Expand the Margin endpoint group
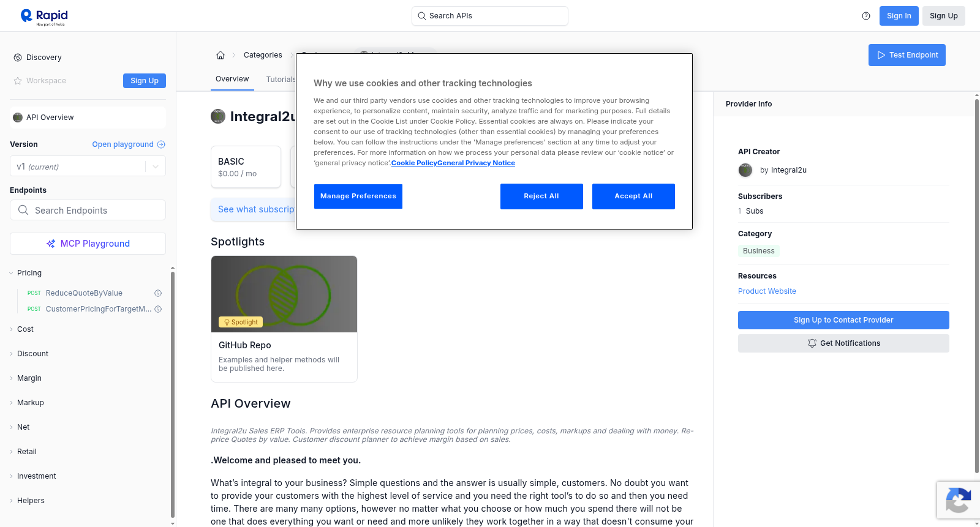 tap(11, 378)
